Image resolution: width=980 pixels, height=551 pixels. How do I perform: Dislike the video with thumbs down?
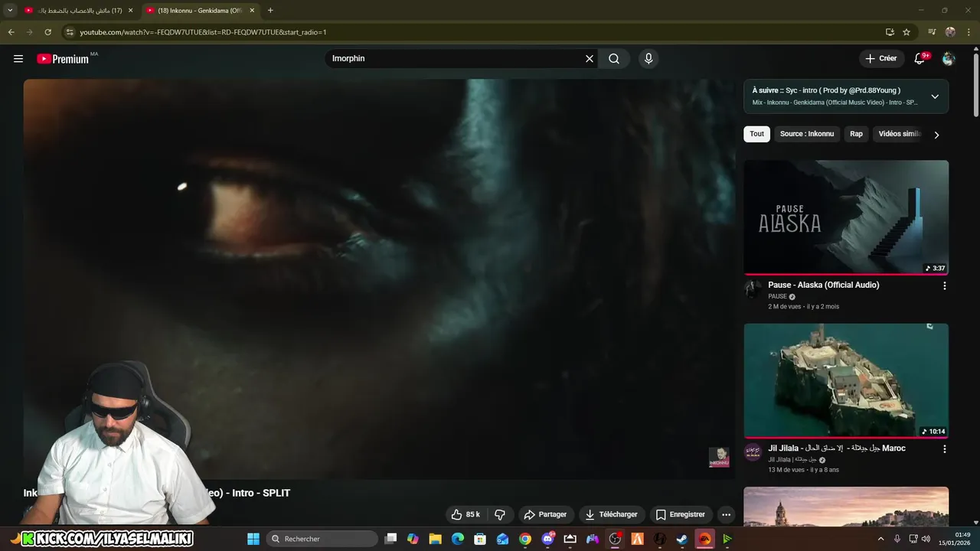(x=500, y=514)
